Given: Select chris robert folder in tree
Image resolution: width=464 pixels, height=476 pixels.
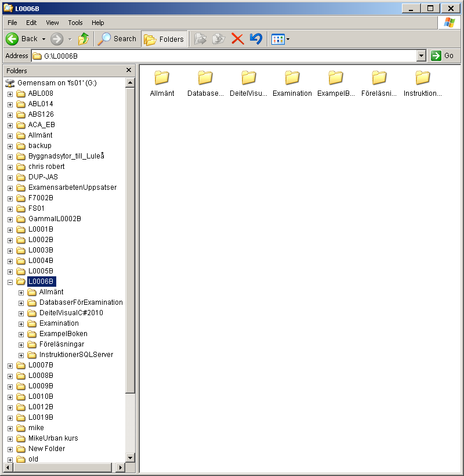Looking at the screenshot, I should [x=46, y=167].
